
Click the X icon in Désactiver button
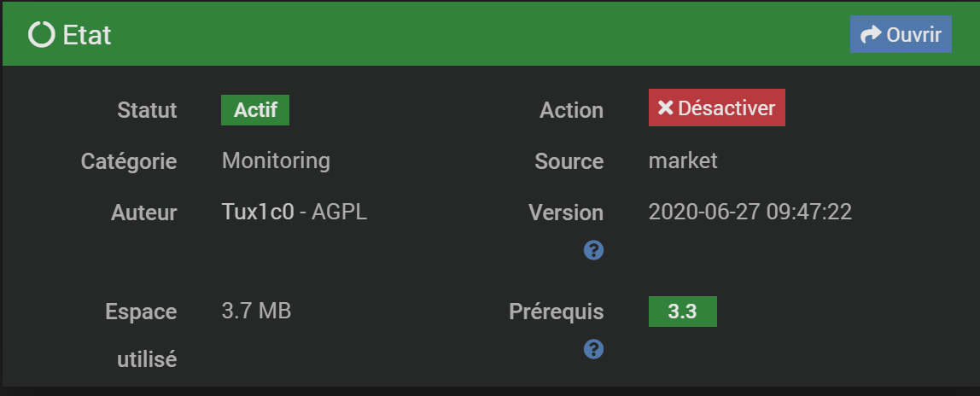665,108
